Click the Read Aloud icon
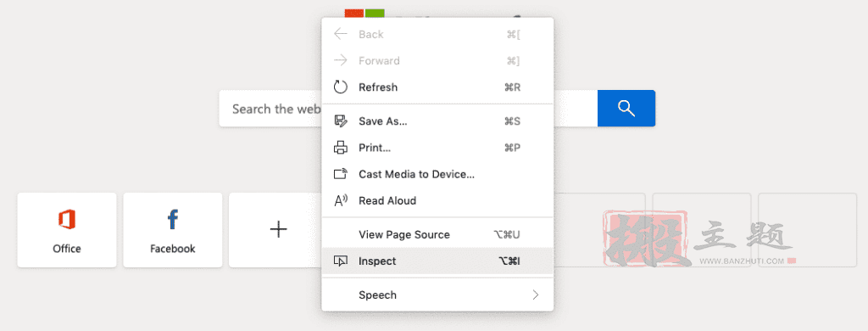The width and height of the screenshot is (868, 331). click(x=341, y=200)
